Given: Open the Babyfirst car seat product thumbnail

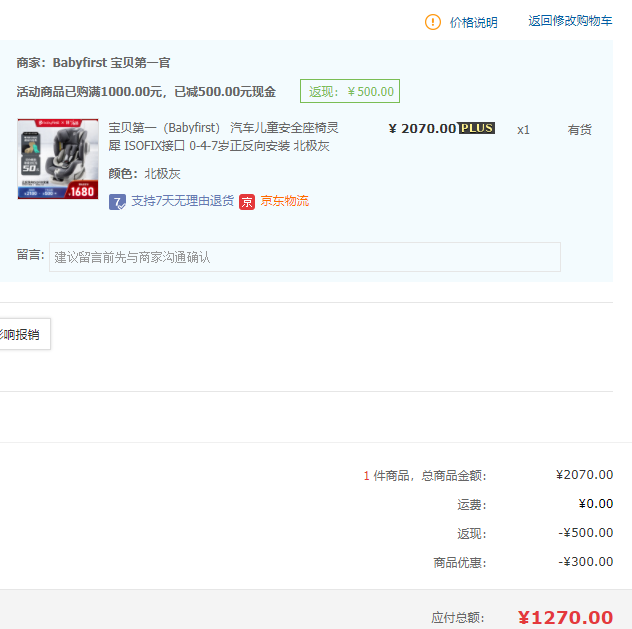Looking at the screenshot, I should pyautogui.click(x=58, y=159).
